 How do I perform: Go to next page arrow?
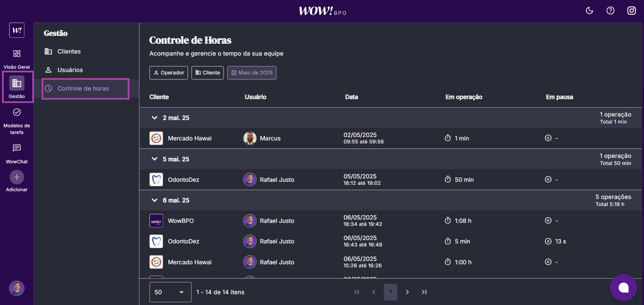(407, 292)
